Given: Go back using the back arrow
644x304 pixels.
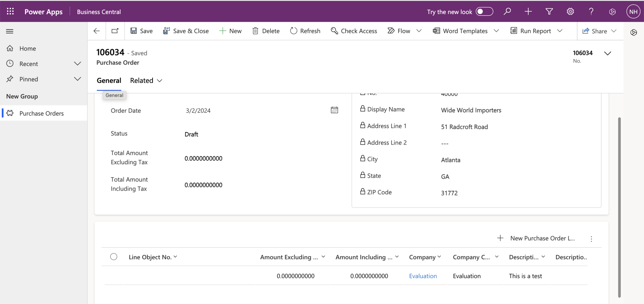Looking at the screenshot, I should click(x=96, y=31).
